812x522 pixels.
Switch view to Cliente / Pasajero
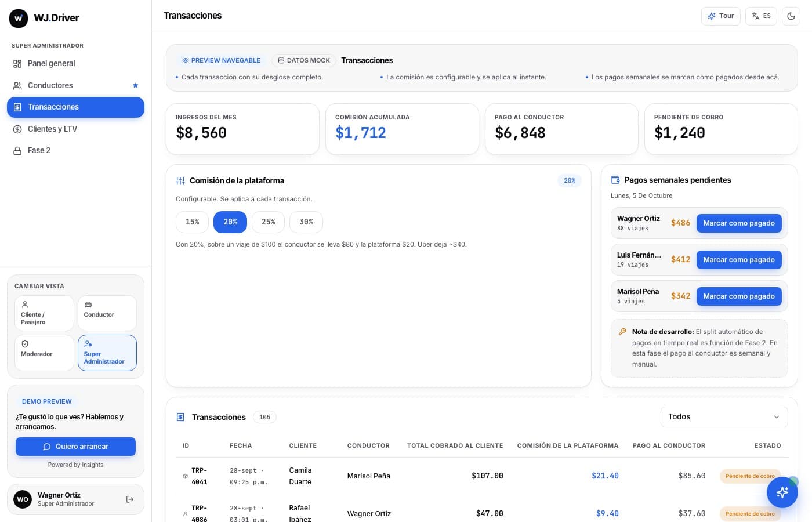tap(44, 313)
